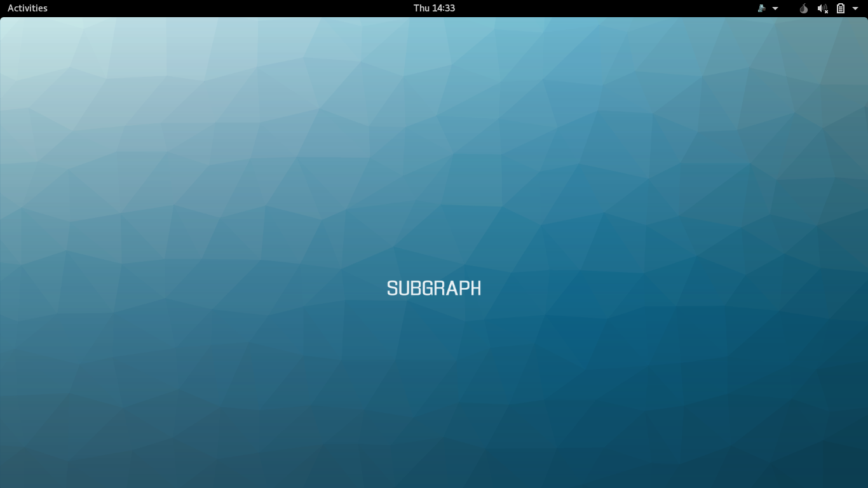Viewport: 868px width, 488px height.
Task: Expand the dropdown arrow beside the user avatar
Action: click(x=775, y=8)
